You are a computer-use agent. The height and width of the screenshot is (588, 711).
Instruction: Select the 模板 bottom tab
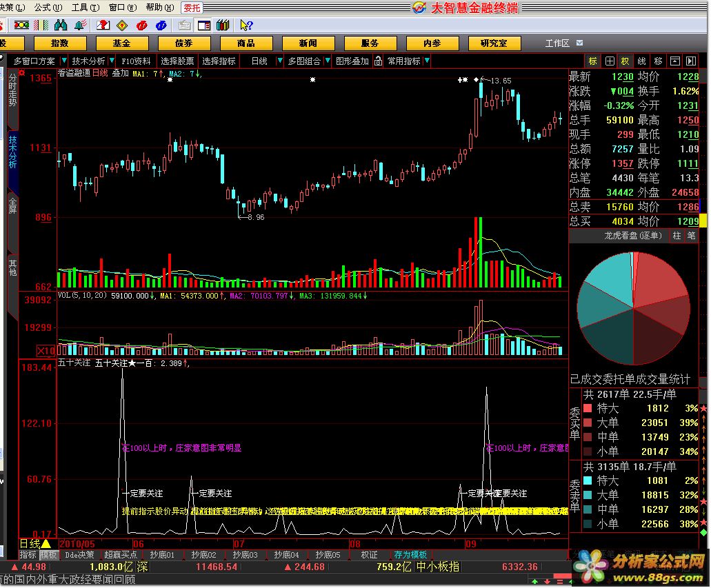click(48, 555)
